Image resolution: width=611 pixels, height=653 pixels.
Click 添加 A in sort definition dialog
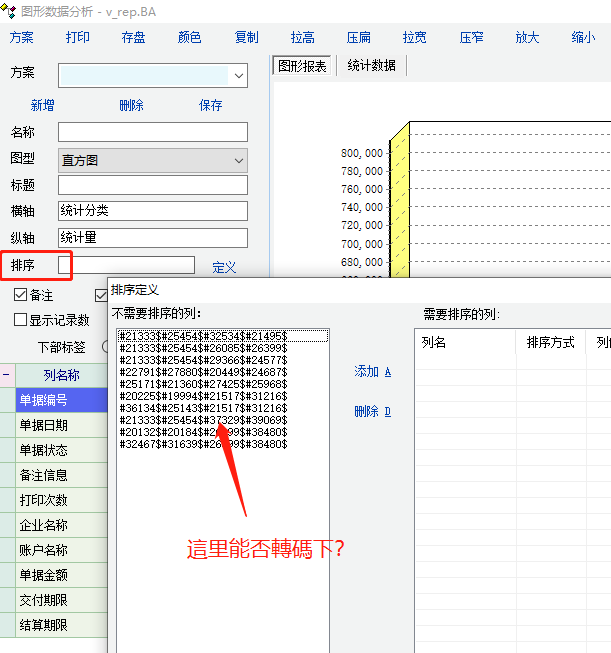[x=372, y=372]
